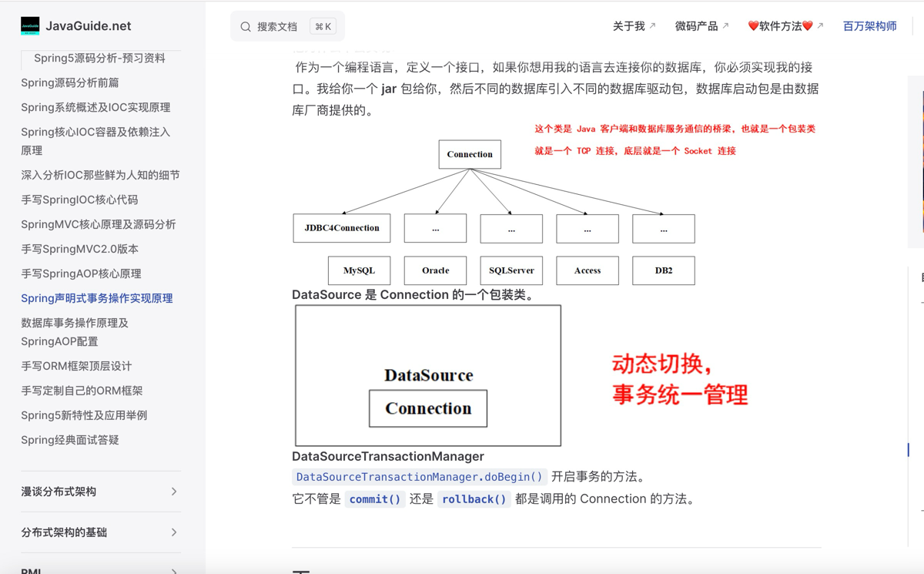This screenshot has width=924, height=574.
Task: Open 手写ORM框架顶层设计 sidebar item
Action: (x=76, y=366)
